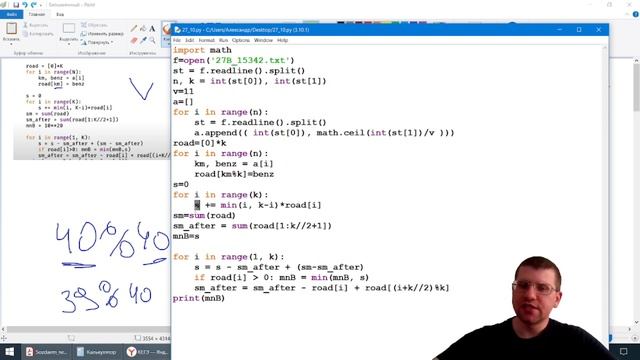This screenshot has width=640, height=360.
Task: Click the Redo arrow in Paint's title bar
Action: pyautogui.click(x=33, y=5)
